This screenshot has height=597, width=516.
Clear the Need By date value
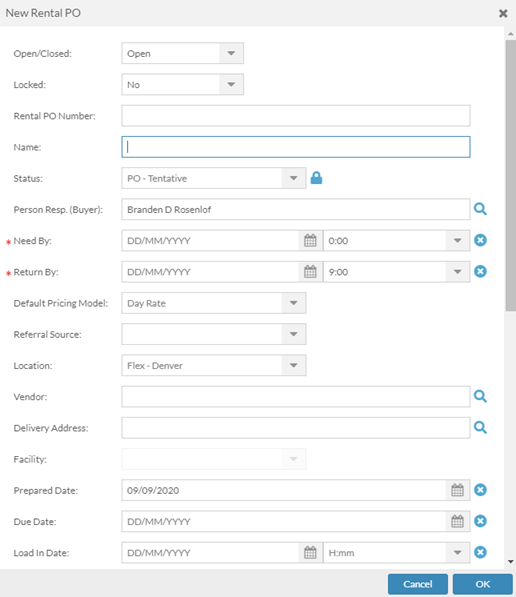click(480, 240)
